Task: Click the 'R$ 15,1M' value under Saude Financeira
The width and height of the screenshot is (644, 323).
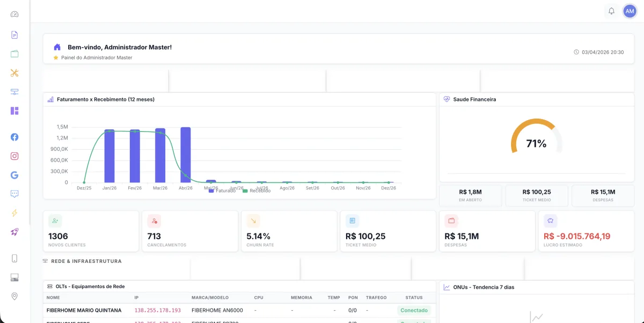Action: [603, 192]
